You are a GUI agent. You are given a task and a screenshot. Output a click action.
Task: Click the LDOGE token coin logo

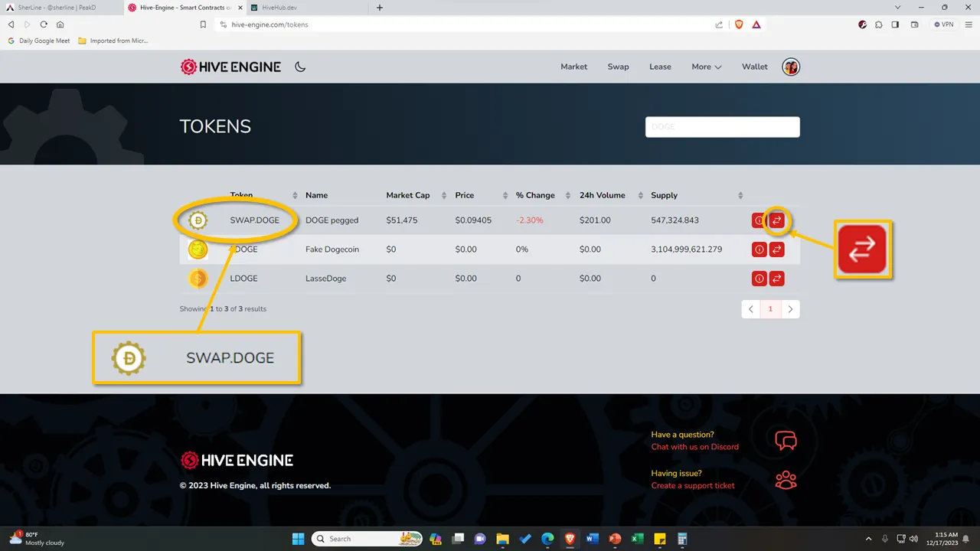(198, 279)
